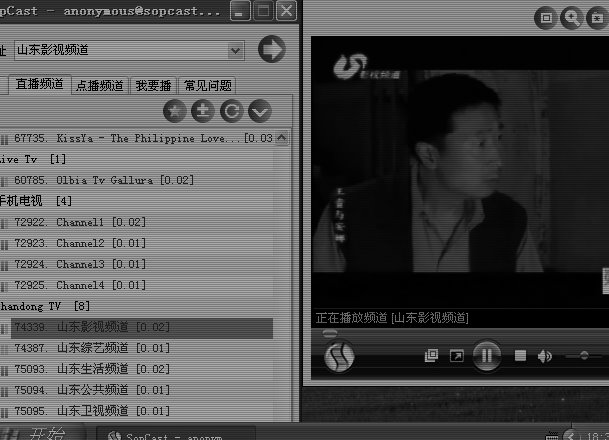The height and width of the screenshot is (440, 609).
Task: Pause the playing channel
Action: (x=487, y=355)
